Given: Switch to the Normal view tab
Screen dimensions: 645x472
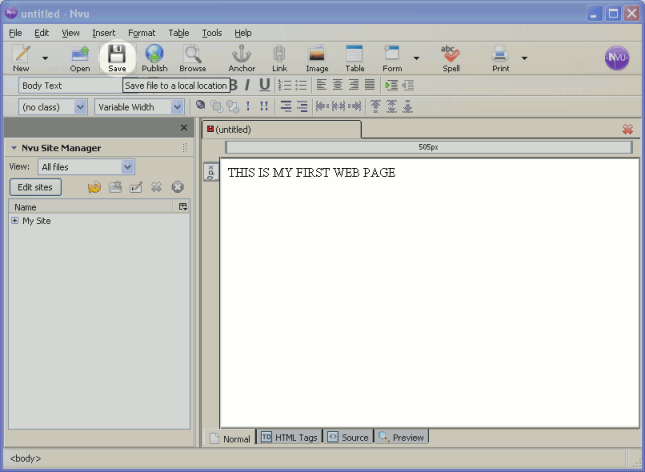Looking at the screenshot, I should click(230, 438).
